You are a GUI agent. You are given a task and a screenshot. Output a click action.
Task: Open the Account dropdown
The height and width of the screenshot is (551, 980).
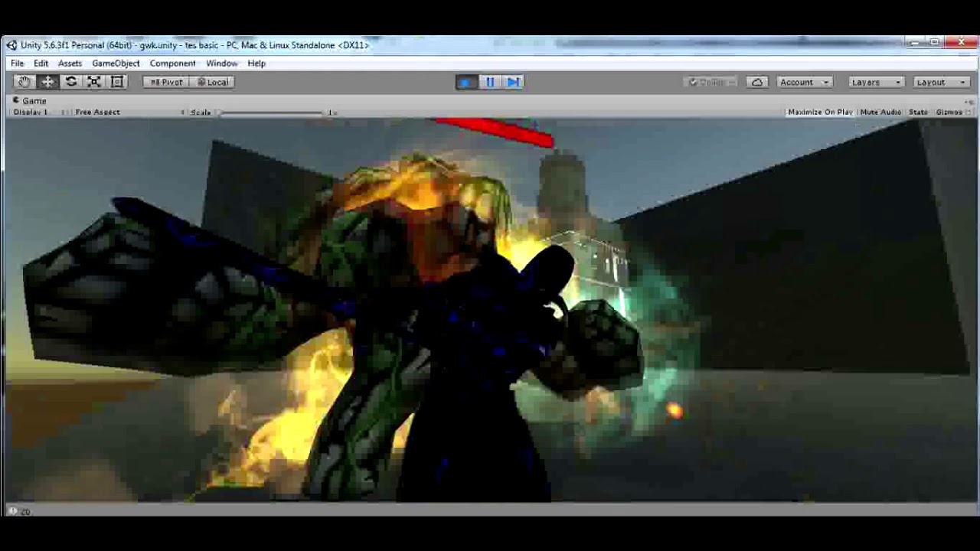coord(804,82)
